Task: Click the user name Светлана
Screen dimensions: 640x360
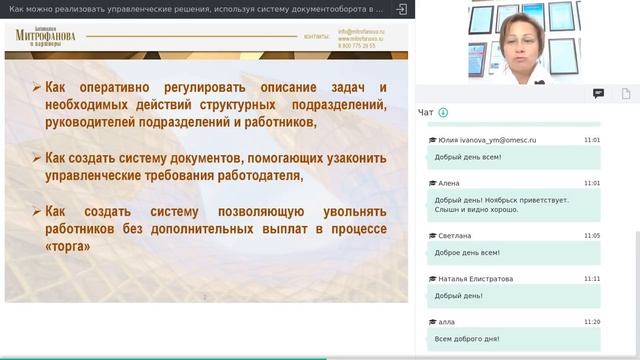Action: coord(454,236)
